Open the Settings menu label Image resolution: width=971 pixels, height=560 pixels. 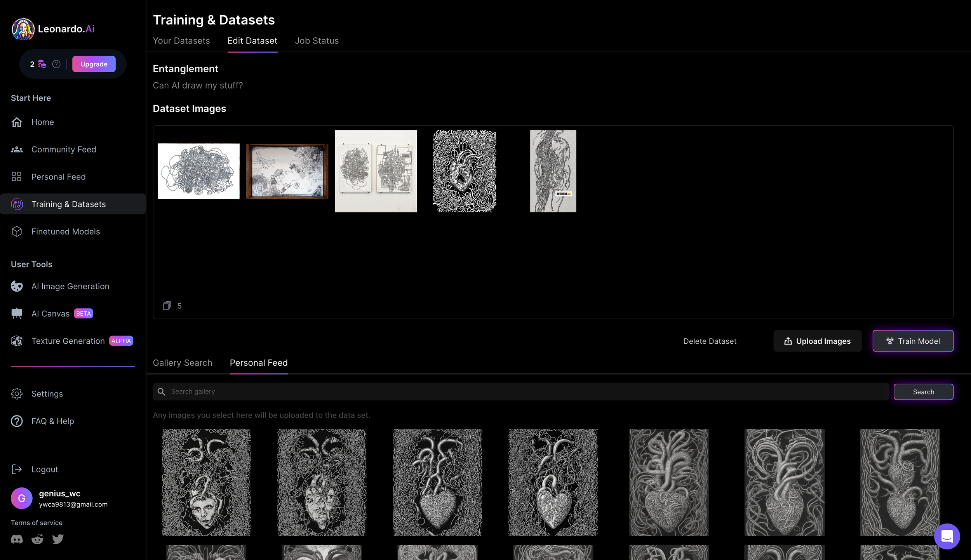47,394
